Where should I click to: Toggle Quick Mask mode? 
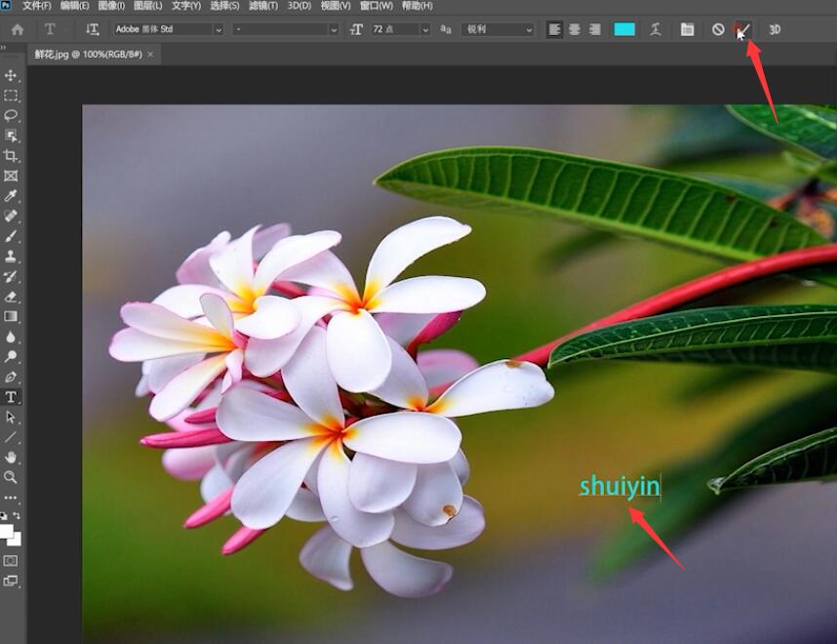11,561
